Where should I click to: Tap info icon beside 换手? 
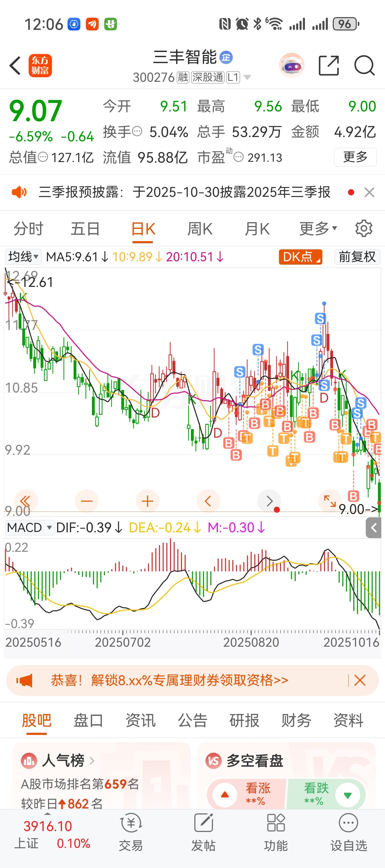(x=137, y=131)
